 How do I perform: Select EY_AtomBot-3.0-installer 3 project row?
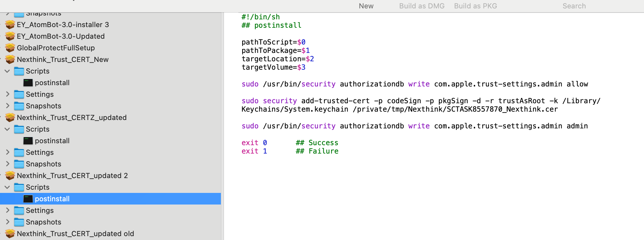(x=110, y=25)
